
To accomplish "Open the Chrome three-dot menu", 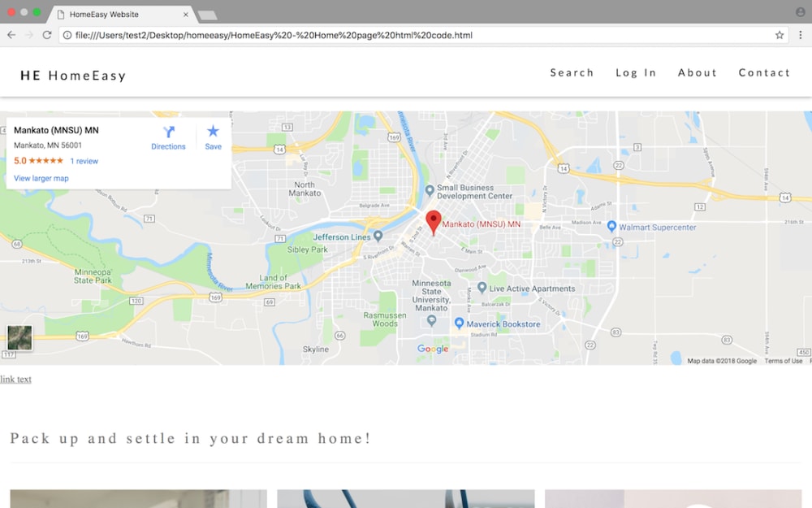I will [800, 35].
